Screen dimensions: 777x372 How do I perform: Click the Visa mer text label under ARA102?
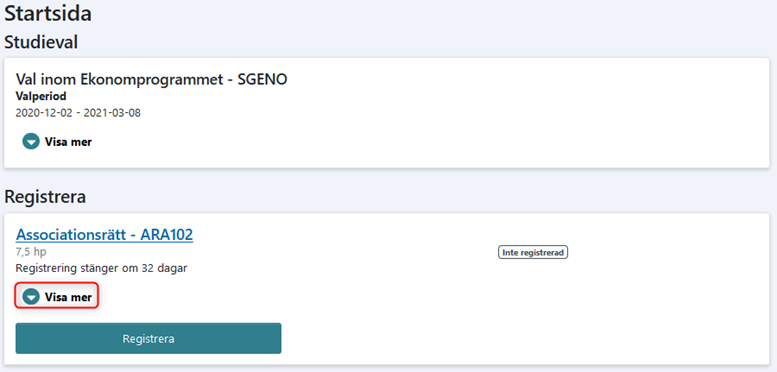point(68,297)
